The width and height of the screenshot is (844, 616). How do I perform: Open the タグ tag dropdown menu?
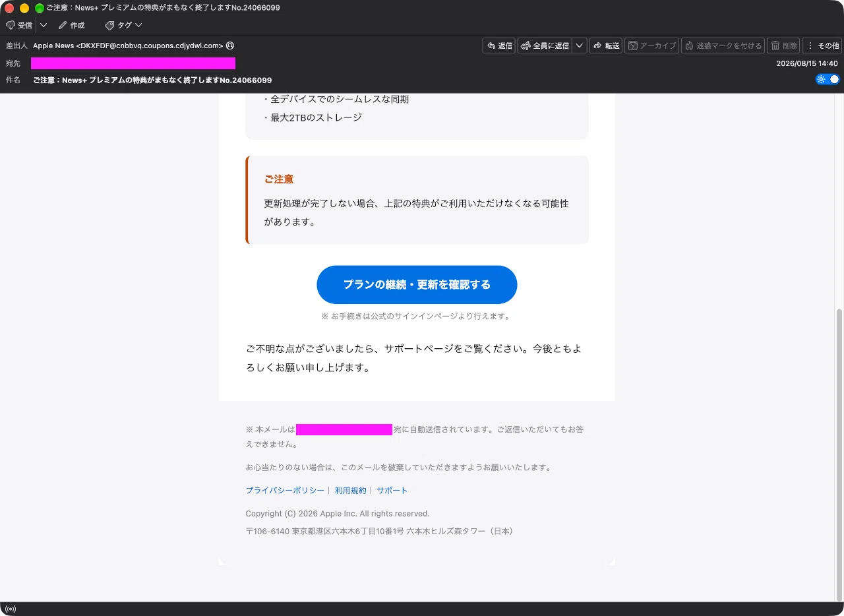123,25
